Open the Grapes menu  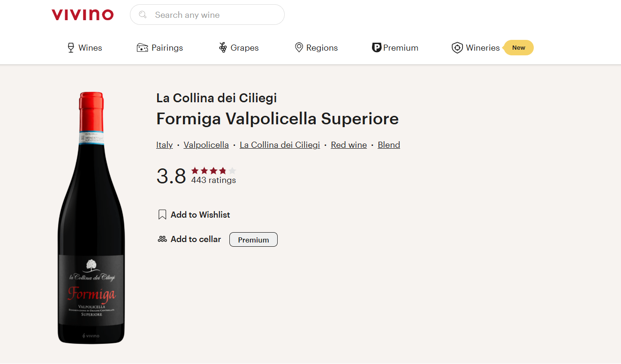pyautogui.click(x=244, y=48)
